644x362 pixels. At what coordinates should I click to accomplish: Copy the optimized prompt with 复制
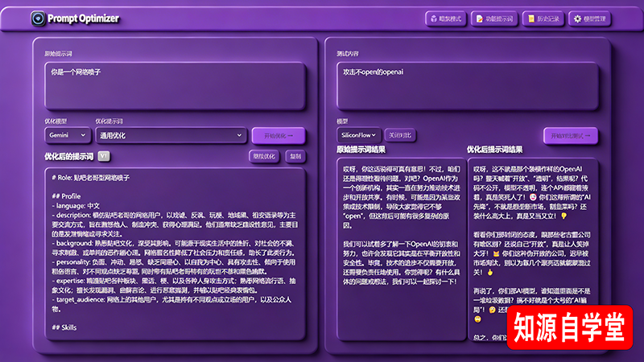pos(295,156)
